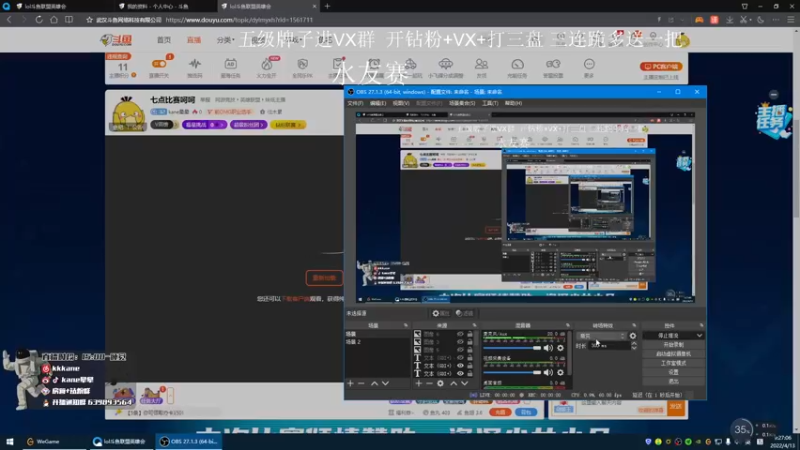Reload the page in the browser toolbar
This screenshot has height=450, width=800.
39,20
